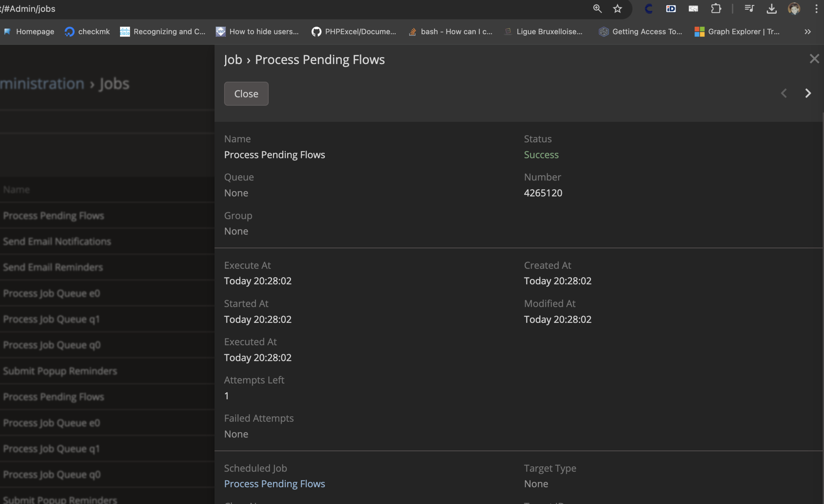Open the Process Pending Flows scheduled job link

[274, 484]
